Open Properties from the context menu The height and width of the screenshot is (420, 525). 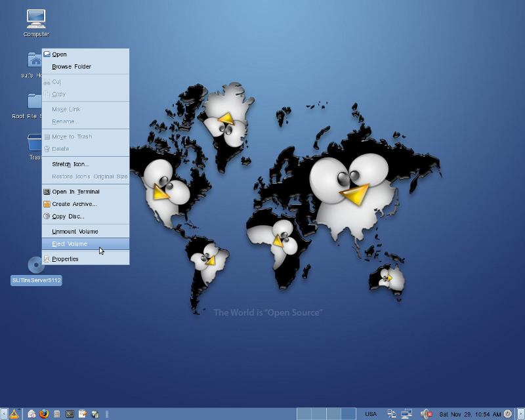click(86, 259)
